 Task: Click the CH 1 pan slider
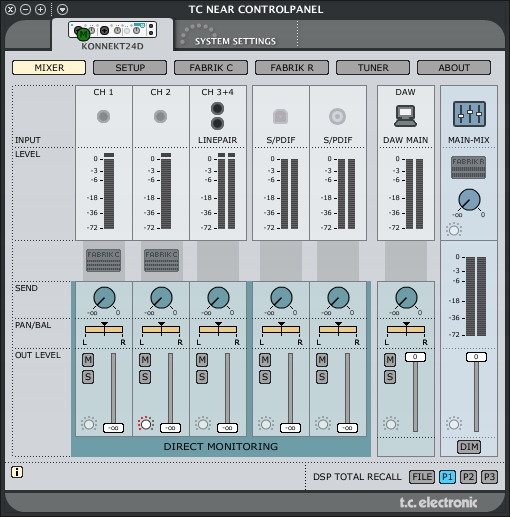click(x=104, y=330)
